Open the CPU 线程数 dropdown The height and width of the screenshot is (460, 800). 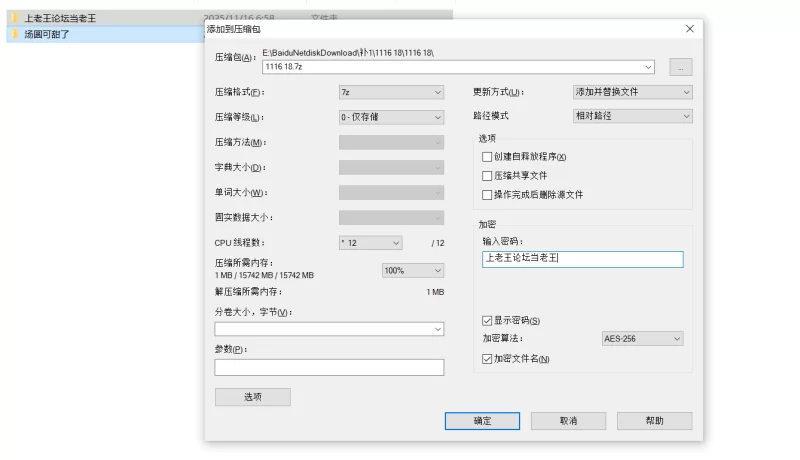pos(370,243)
